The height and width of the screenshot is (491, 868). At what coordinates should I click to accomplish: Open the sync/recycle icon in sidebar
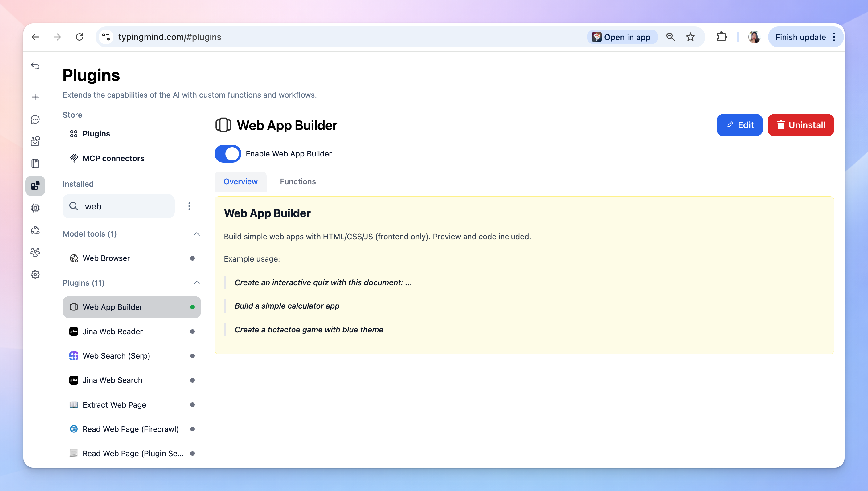(35, 230)
